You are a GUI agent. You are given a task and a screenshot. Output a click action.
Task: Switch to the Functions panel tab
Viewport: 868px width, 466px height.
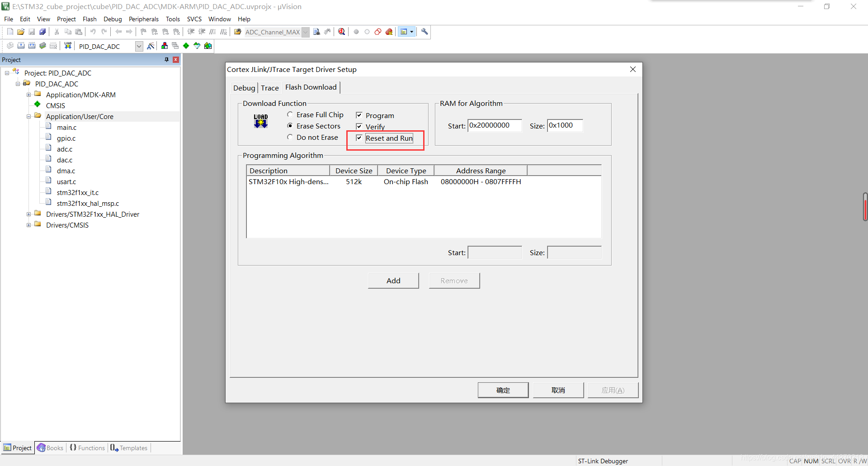point(87,448)
